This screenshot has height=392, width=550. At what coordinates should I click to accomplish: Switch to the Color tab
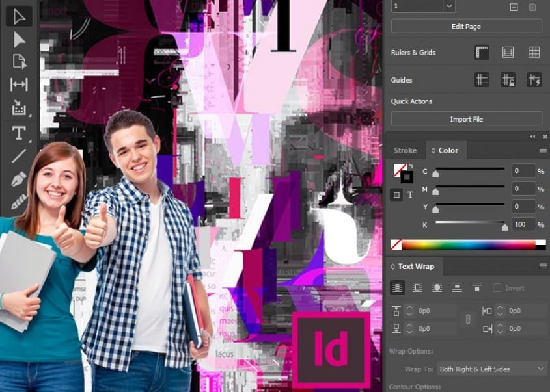[445, 151]
